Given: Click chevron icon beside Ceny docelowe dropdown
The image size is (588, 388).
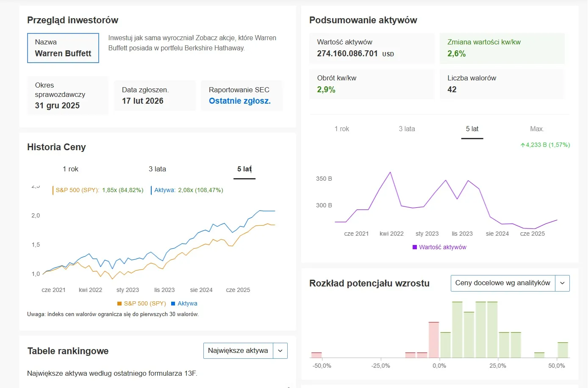Looking at the screenshot, I should [x=563, y=283].
